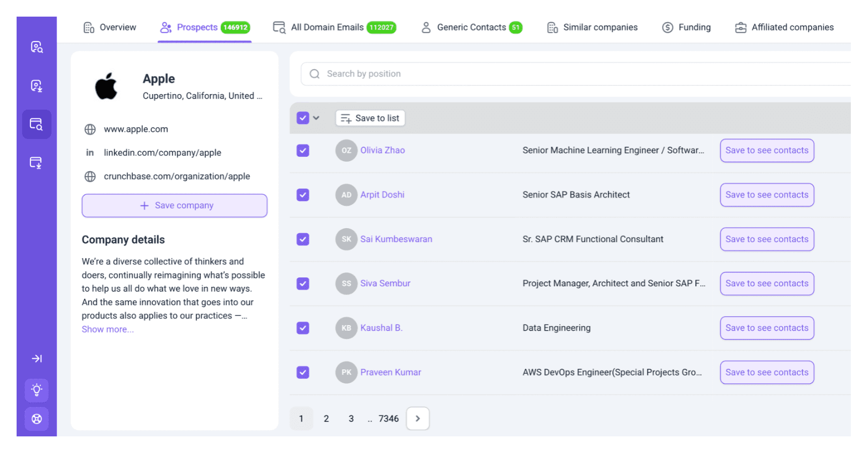Image resolution: width=868 pixels, height=453 pixels.
Task: Open the crunchbase.com/organization/apple link
Action: point(177,177)
